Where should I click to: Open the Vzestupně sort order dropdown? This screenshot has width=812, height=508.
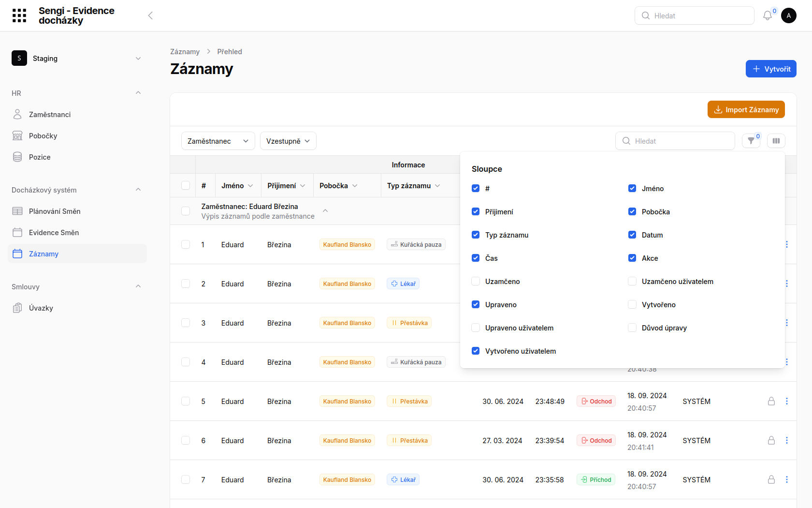pyautogui.click(x=288, y=141)
